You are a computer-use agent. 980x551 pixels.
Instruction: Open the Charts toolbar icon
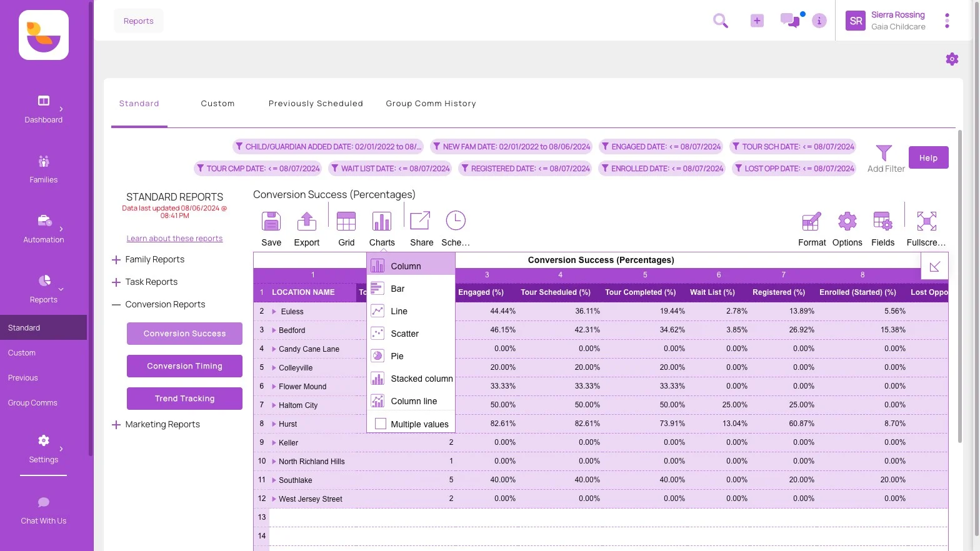(x=382, y=221)
